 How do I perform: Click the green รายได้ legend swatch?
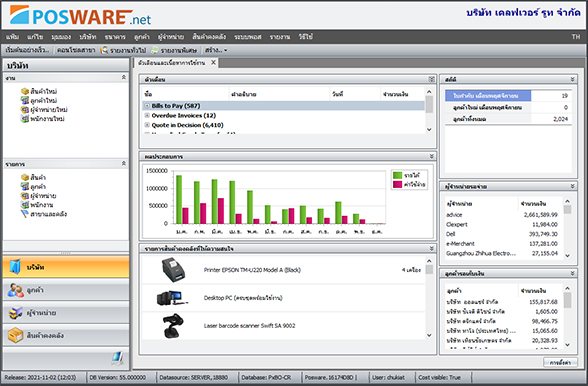397,175
